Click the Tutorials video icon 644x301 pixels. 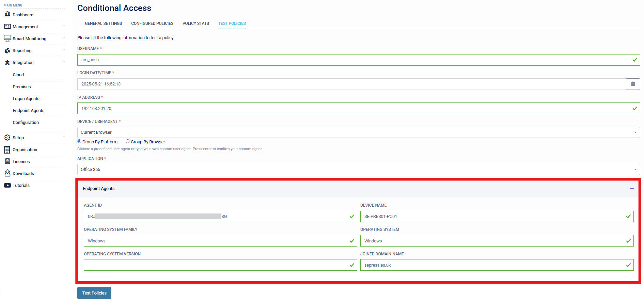point(7,185)
